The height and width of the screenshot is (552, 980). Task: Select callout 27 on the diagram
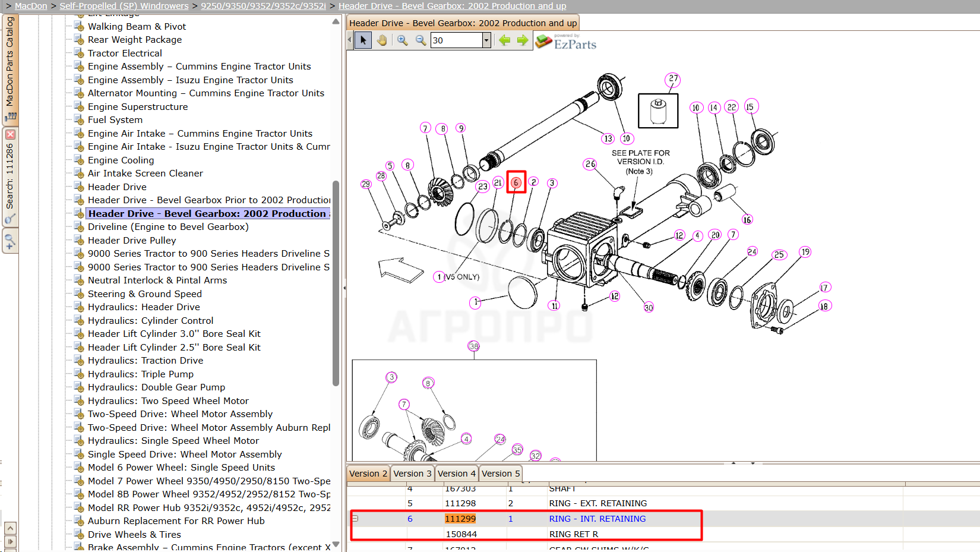[673, 79]
